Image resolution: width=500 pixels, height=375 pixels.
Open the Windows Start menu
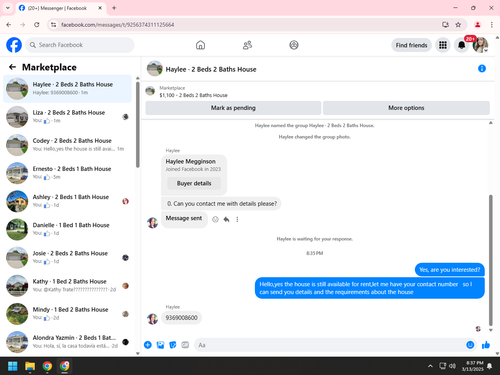pyautogui.click(x=13, y=366)
